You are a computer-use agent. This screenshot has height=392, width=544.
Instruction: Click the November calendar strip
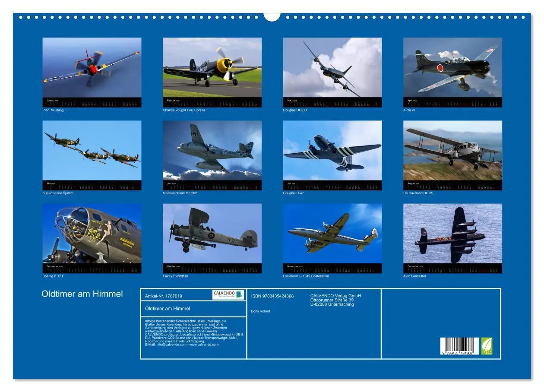click(x=332, y=268)
